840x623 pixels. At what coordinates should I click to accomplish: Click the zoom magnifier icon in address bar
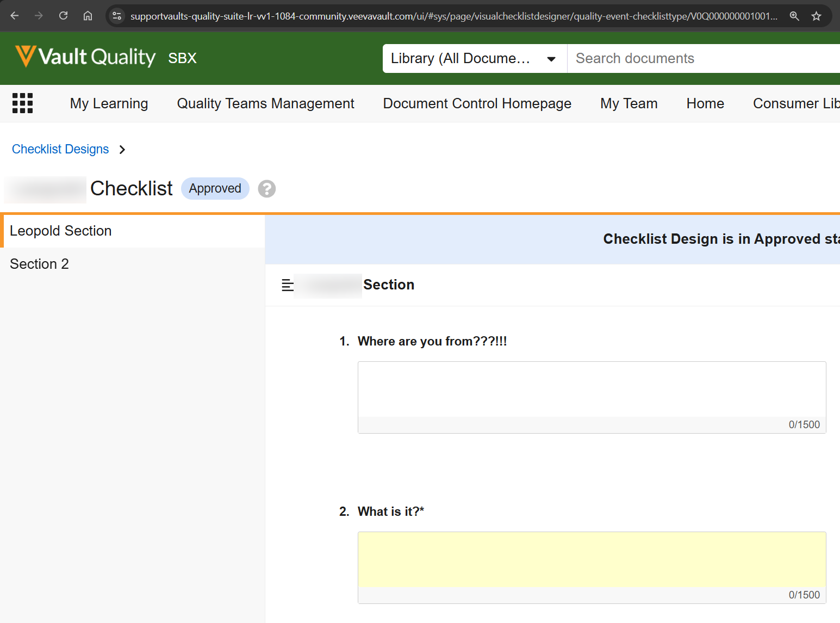pos(794,16)
